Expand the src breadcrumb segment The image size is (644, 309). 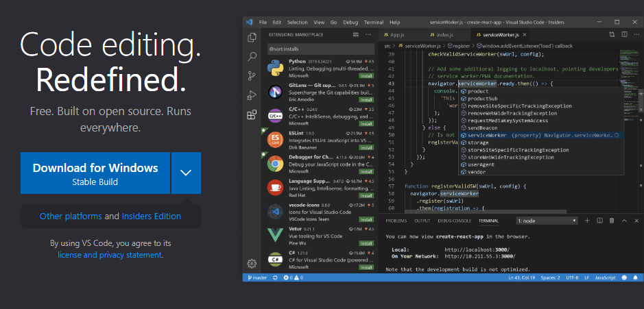coord(387,46)
